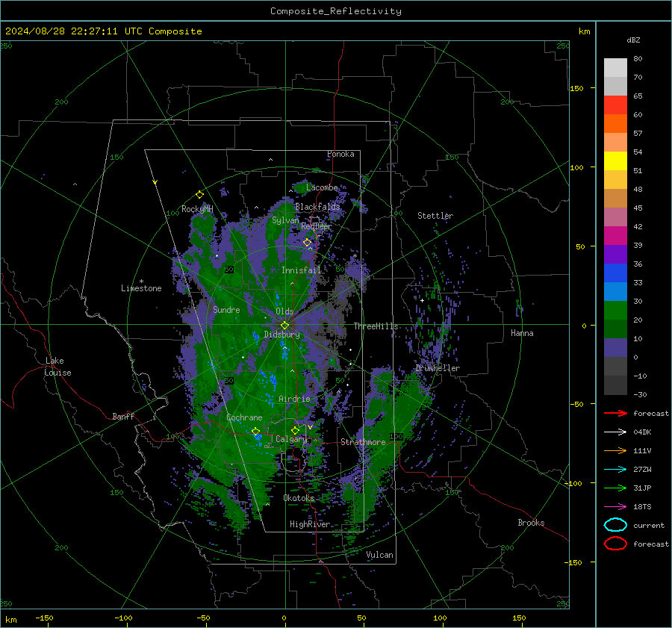Viewport: 672px width, 628px height.
Task: Click the Blackfalds map label
Action: [317, 207]
